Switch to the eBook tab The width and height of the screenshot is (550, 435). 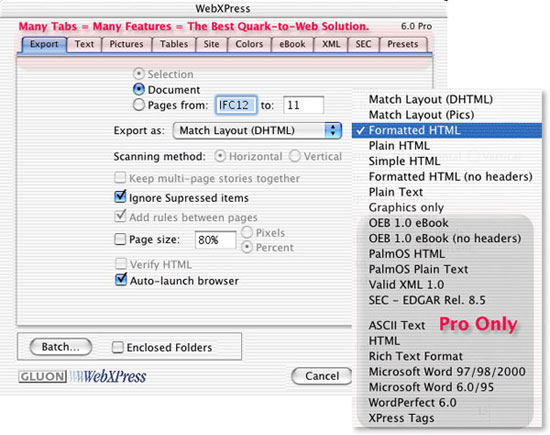[x=292, y=45]
